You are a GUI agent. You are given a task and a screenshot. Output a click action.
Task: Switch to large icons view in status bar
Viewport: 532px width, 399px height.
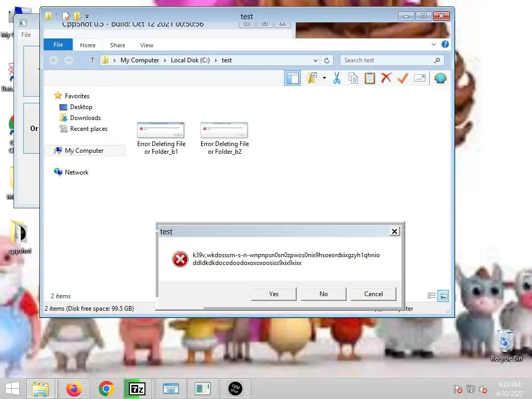[443, 296]
